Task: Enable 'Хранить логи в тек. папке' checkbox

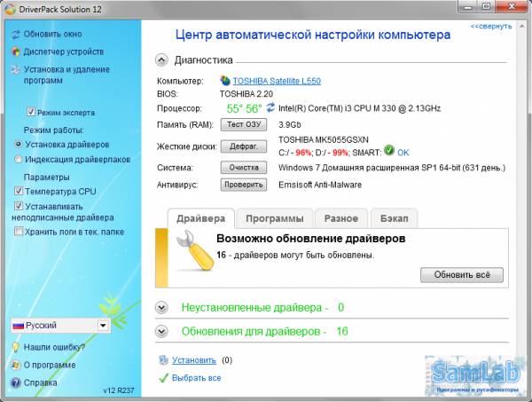Action: 19,232
